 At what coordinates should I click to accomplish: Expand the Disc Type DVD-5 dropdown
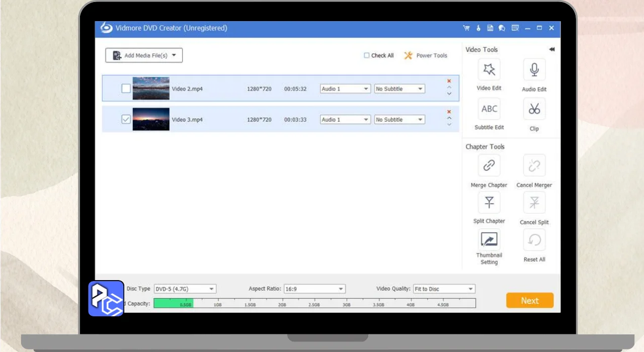(x=185, y=289)
